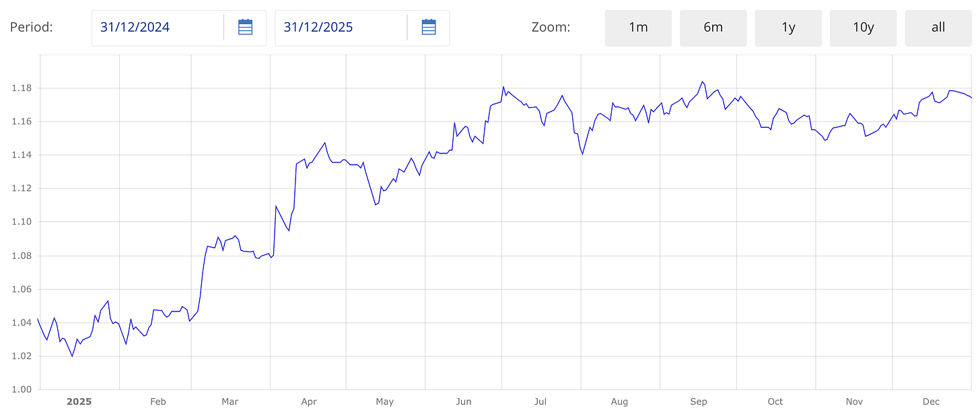This screenshot has height=411, width=980.
Task: Zoom chart to 6m range
Action: (713, 28)
